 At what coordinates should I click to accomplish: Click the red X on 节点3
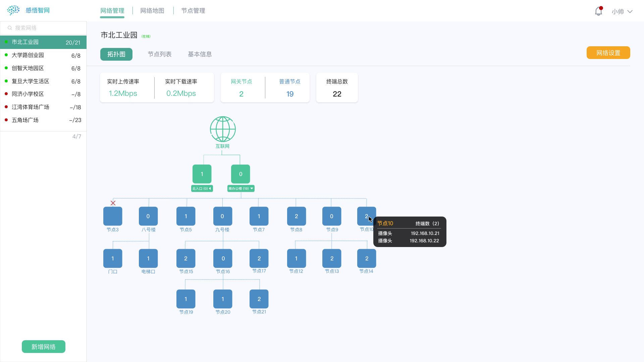click(x=113, y=203)
